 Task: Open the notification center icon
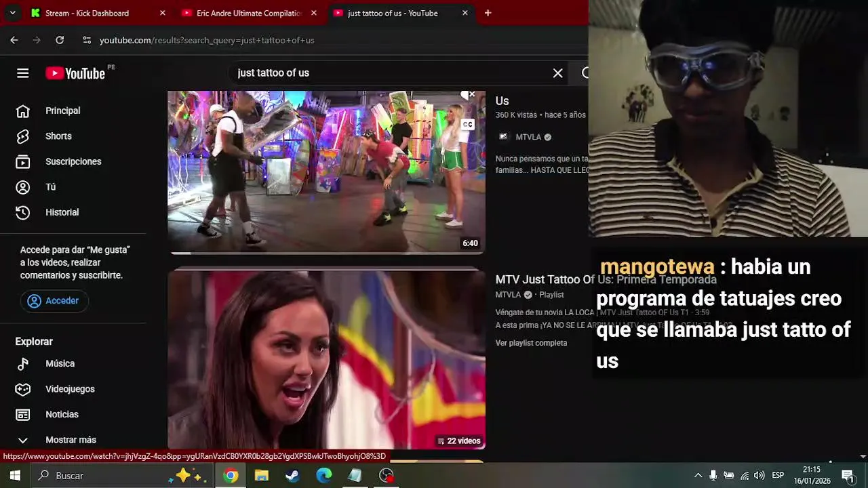pos(848,476)
